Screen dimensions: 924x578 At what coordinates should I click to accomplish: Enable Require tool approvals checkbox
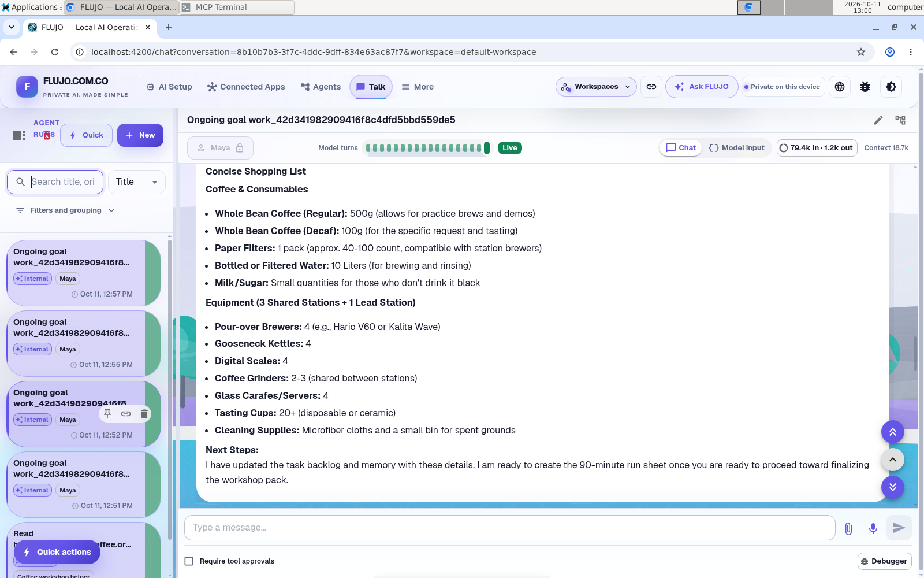189,561
